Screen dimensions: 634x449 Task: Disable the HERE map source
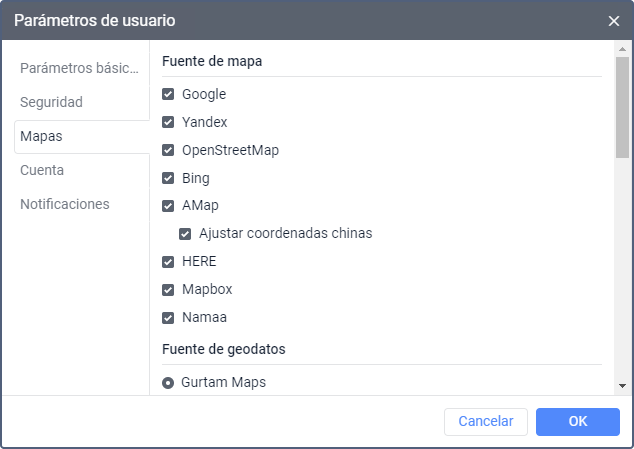pyautogui.click(x=168, y=262)
